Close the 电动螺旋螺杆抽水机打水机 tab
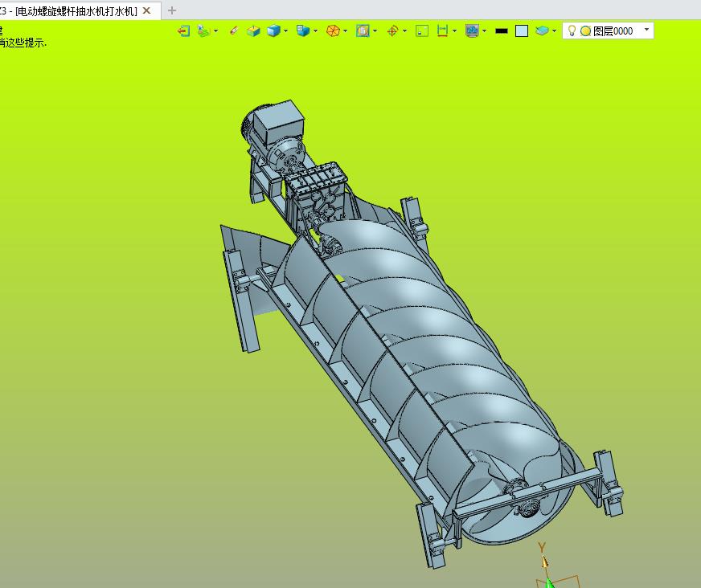Viewport: 701px width, 588px height. pos(146,10)
